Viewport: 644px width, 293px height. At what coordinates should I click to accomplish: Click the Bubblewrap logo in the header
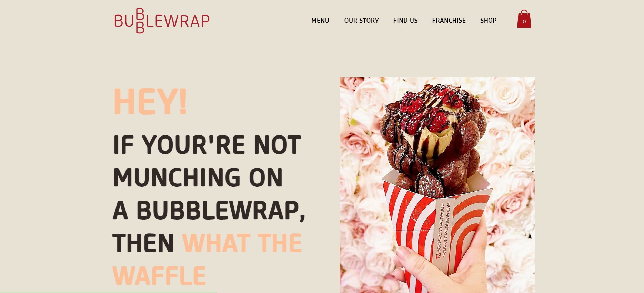162,21
